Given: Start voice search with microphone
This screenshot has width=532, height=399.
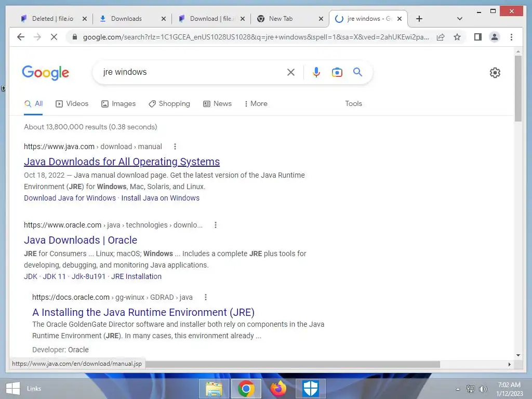Looking at the screenshot, I should coord(316,72).
